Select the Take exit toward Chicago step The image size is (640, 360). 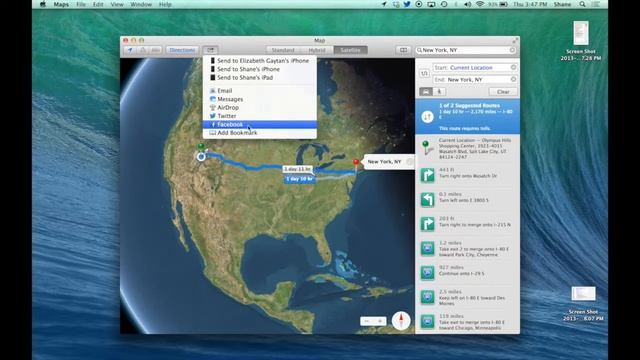click(x=467, y=322)
